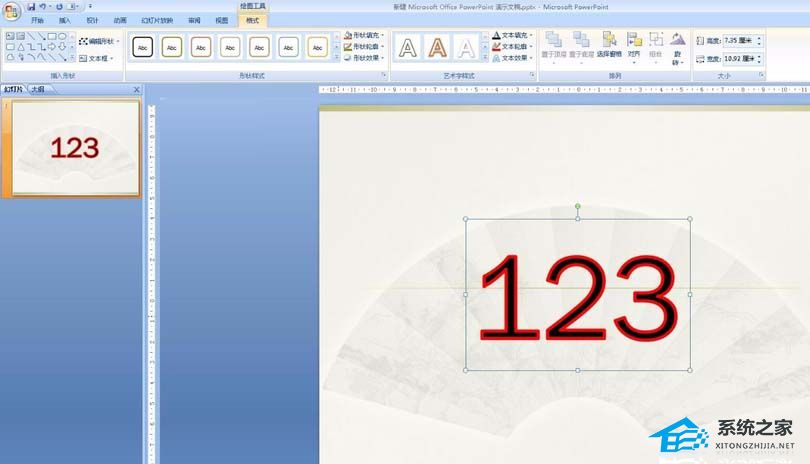Select slide 1 thumbnail with 123
This screenshot has width=810, height=464.
pos(75,148)
